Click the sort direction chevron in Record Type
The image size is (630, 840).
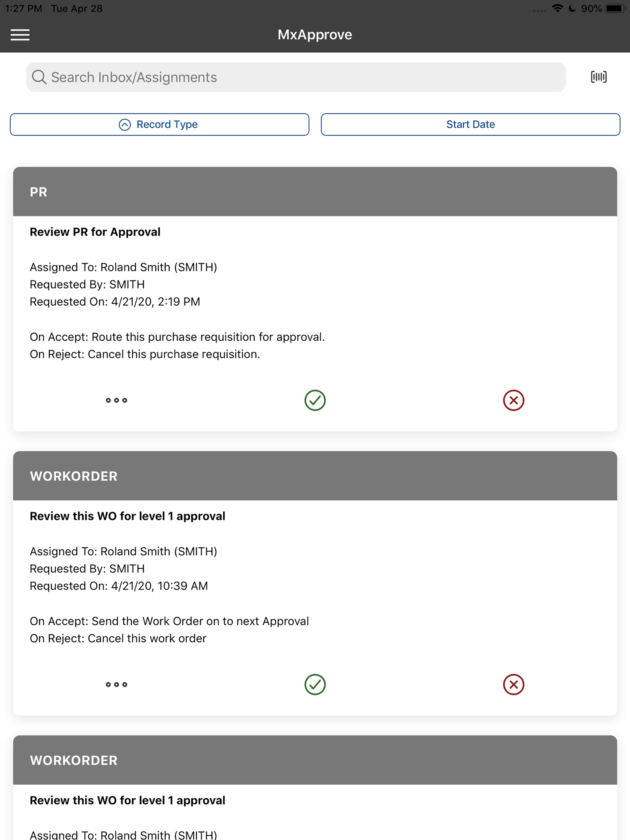point(125,125)
